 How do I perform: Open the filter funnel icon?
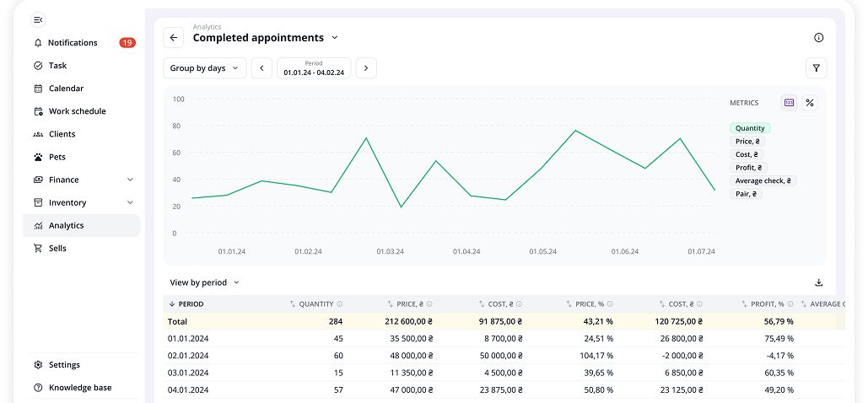pyautogui.click(x=816, y=68)
